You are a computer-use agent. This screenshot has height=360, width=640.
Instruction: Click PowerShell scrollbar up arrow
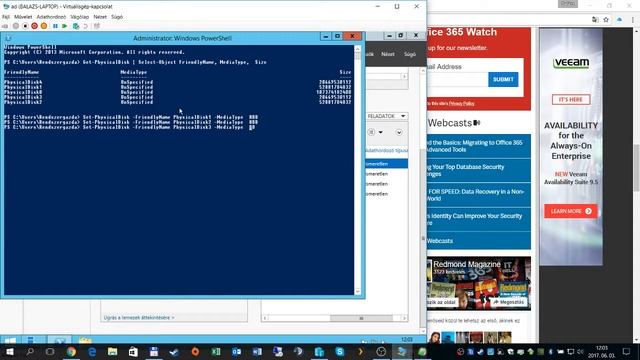point(358,49)
